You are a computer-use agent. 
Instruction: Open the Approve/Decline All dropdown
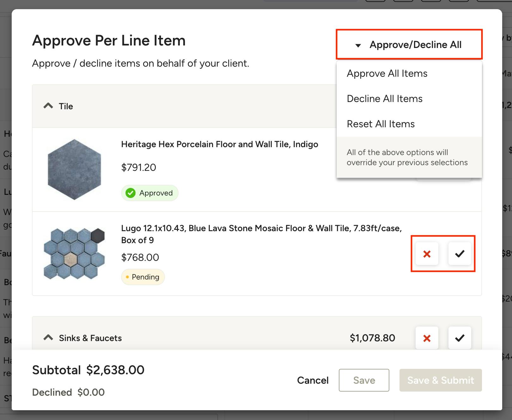click(x=409, y=45)
